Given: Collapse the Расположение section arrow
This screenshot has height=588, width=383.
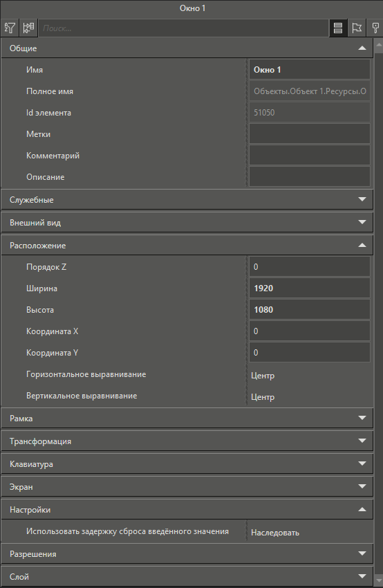Looking at the screenshot, I should [x=362, y=246].
